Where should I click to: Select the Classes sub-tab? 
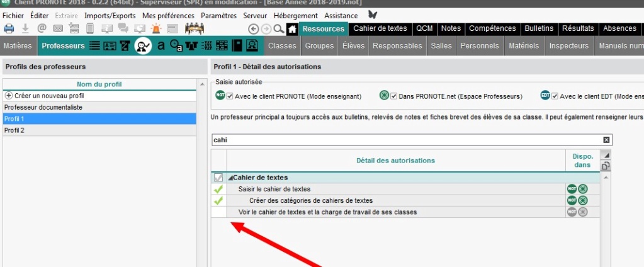pos(282,46)
